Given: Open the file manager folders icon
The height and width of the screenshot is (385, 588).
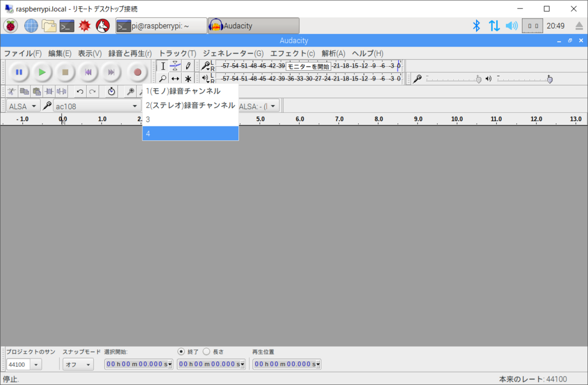Looking at the screenshot, I should coord(49,26).
